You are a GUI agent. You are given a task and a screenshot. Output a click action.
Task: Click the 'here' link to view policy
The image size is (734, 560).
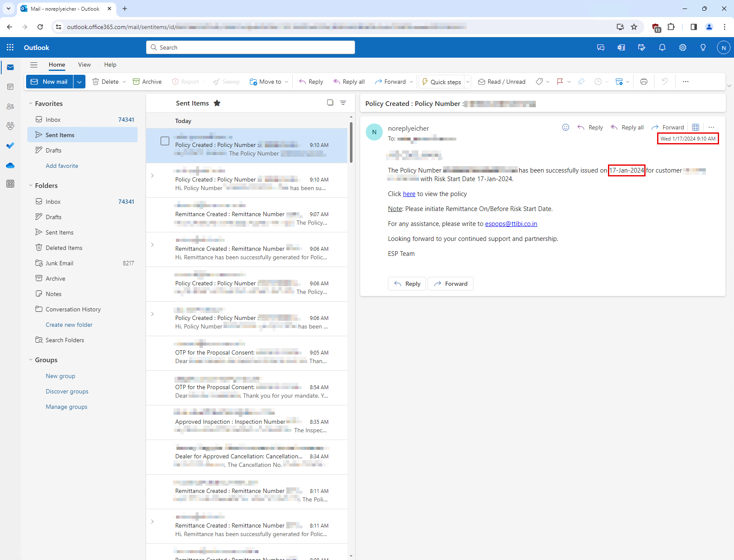409,194
